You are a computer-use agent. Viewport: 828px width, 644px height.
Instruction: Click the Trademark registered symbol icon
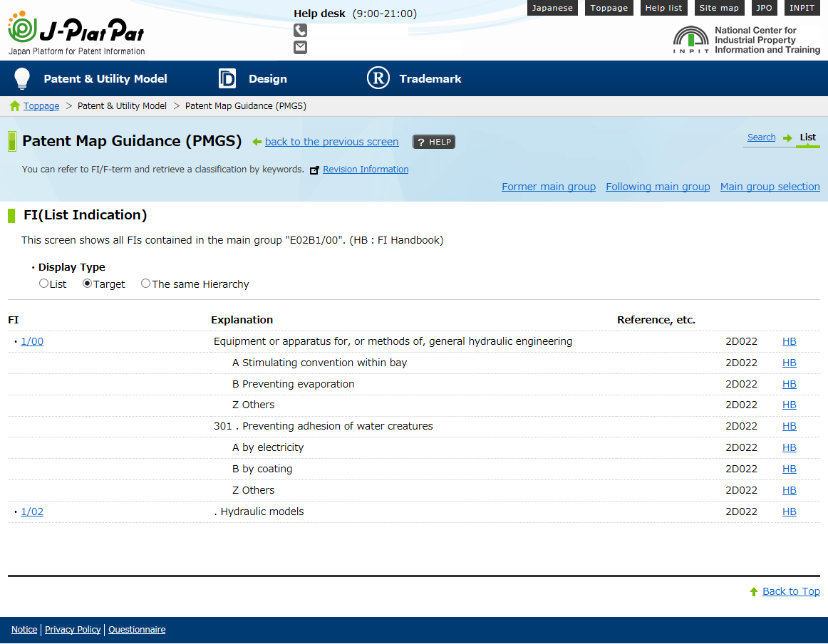[x=378, y=78]
